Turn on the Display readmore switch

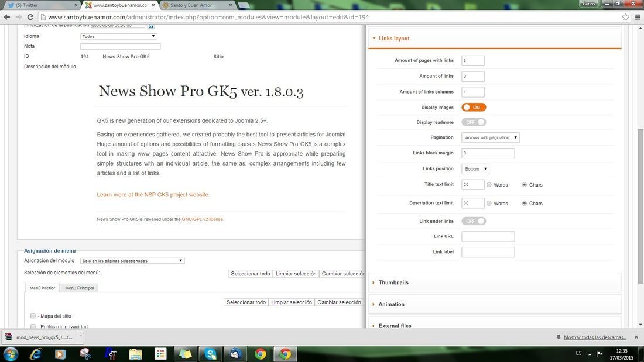(474, 122)
